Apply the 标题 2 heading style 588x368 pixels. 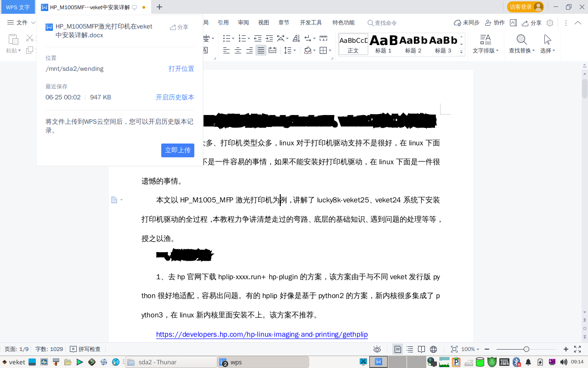[x=413, y=44]
